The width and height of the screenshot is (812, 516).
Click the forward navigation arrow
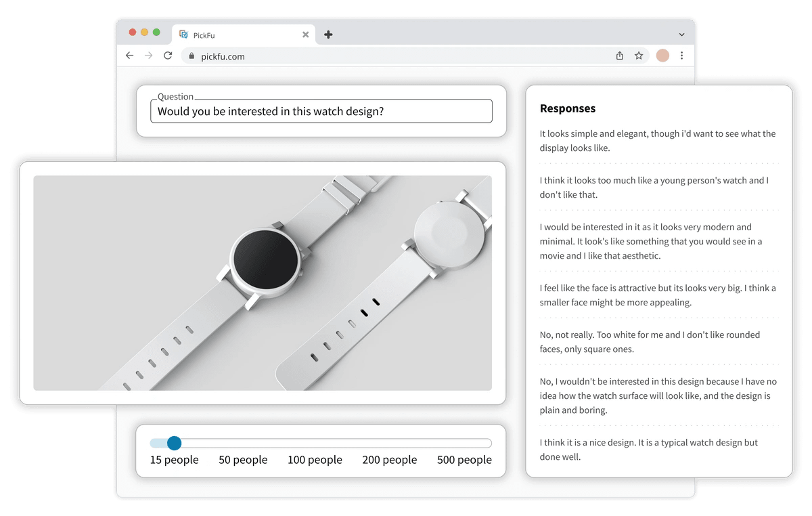point(149,56)
